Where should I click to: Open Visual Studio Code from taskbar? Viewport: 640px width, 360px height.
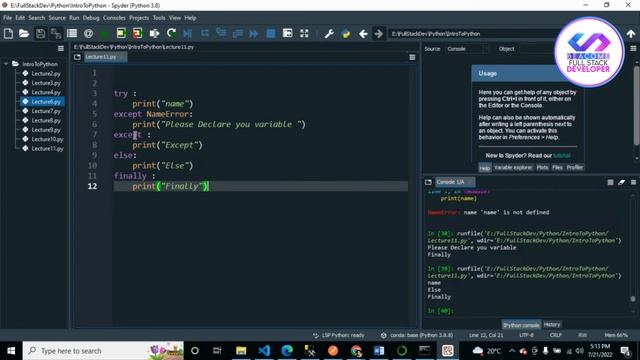(x=264, y=351)
